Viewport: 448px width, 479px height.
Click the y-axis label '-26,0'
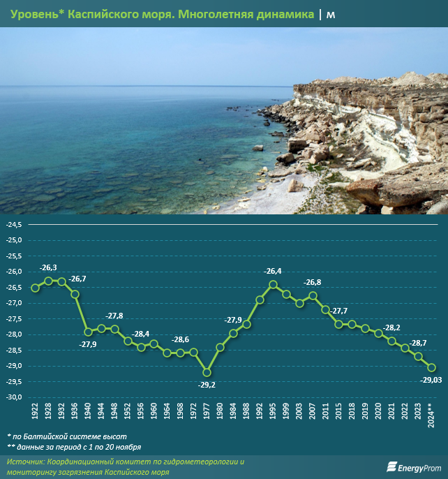click(14, 272)
